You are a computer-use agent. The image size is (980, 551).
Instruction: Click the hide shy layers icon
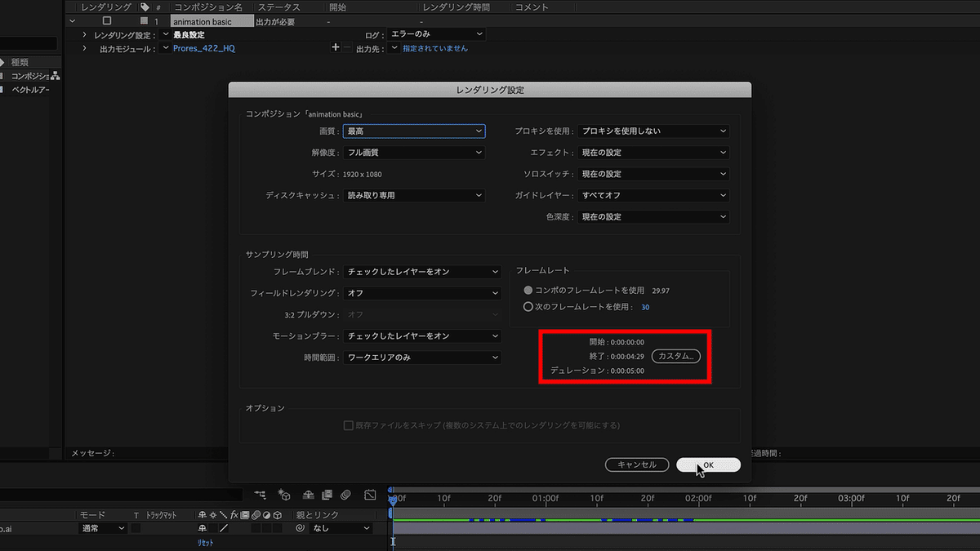coord(308,495)
